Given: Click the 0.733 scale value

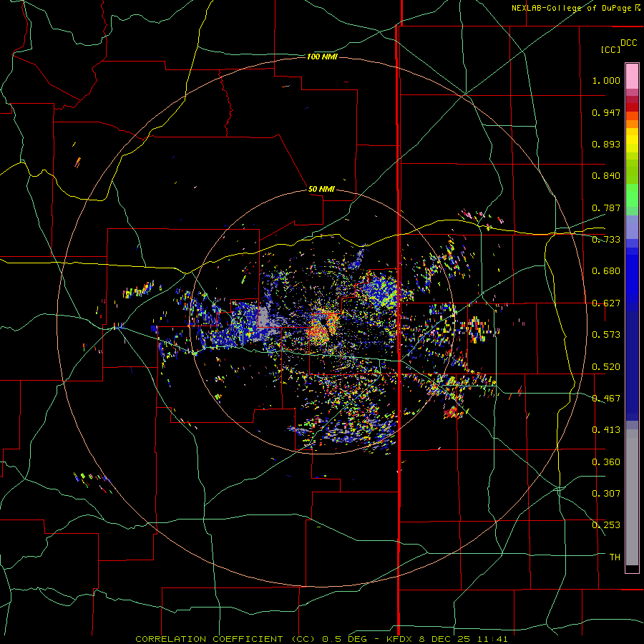Looking at the screenshot, I should 606,240.
